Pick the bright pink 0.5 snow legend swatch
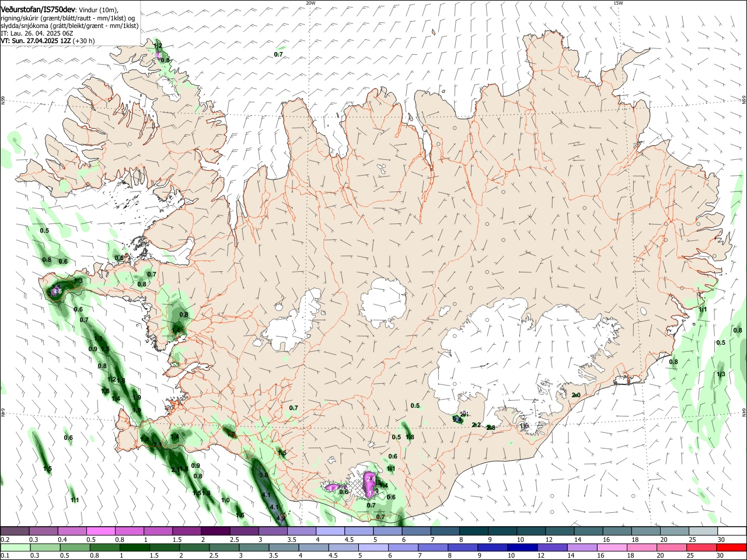Image resolution: width=747 pixels, height=560 pixels. coord(101,531)
